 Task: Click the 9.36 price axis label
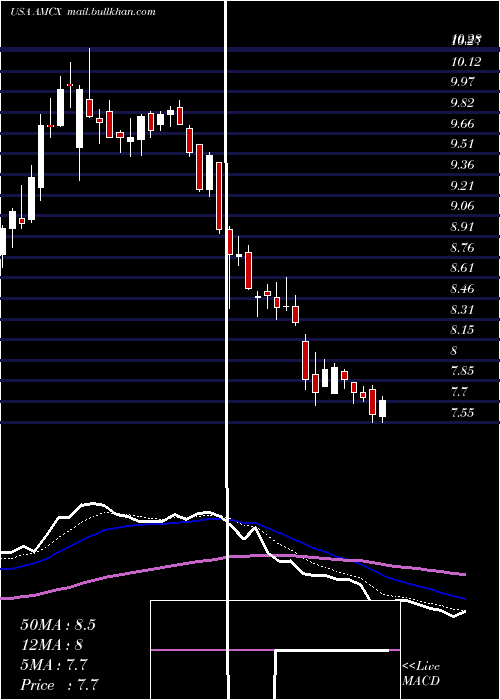(462, 165)
